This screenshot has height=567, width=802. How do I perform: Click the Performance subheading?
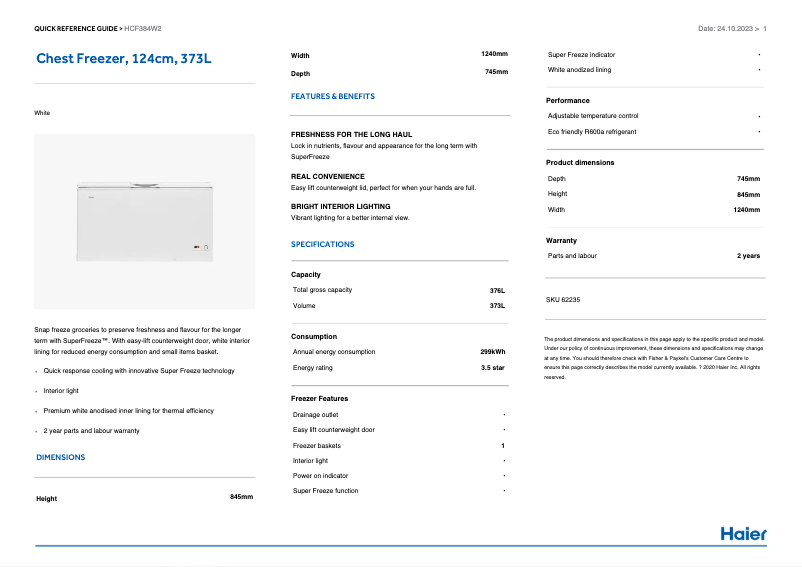click(x=567, y=101)
